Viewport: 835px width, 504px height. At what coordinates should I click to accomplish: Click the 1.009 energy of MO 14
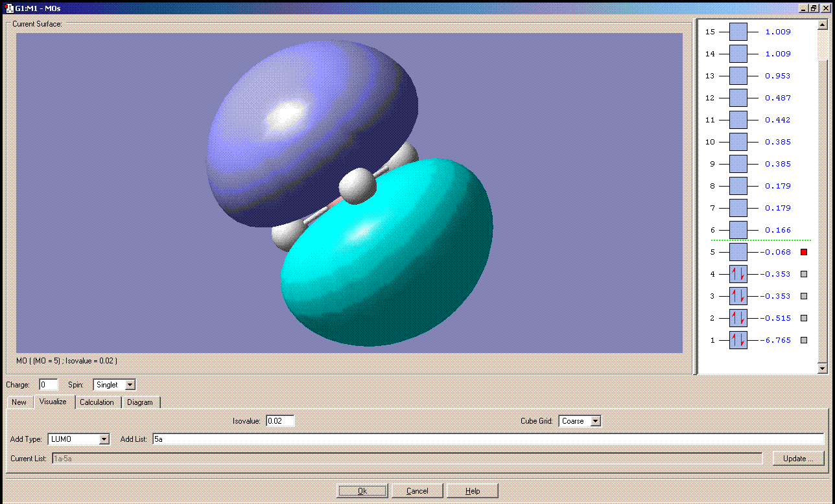[x=778, y=54]
